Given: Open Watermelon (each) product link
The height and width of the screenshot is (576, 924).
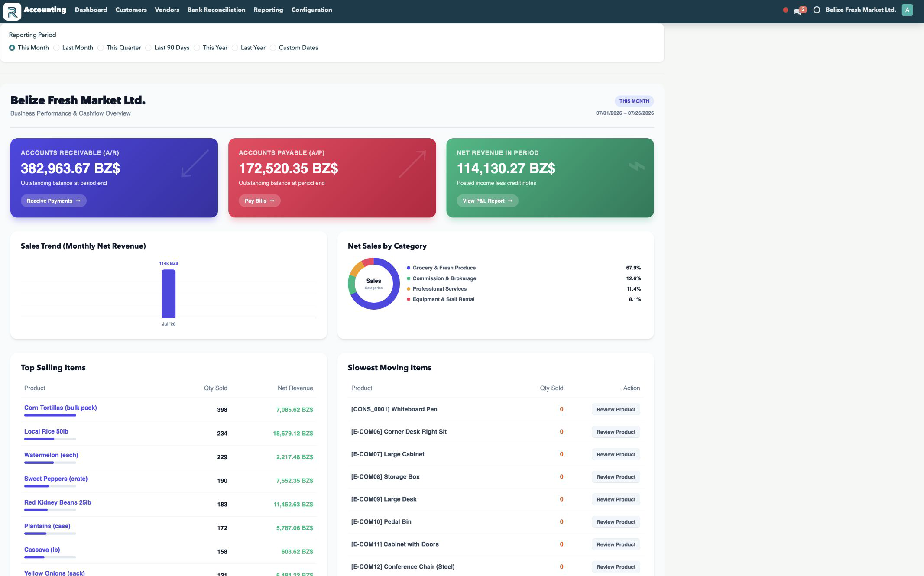Looking at the screenshot, I should (x=51, y=455).
